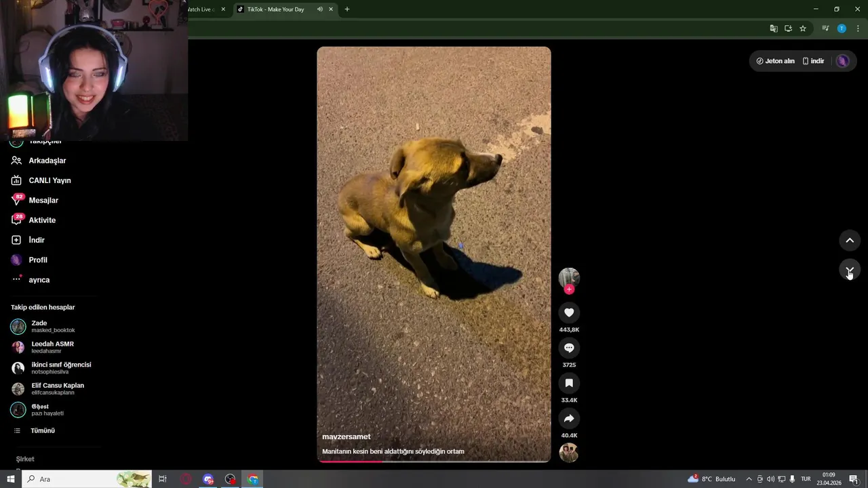Open the creator avatar beside the video
The width and height of the screenshot is (868, 488).
pos(569,277)
